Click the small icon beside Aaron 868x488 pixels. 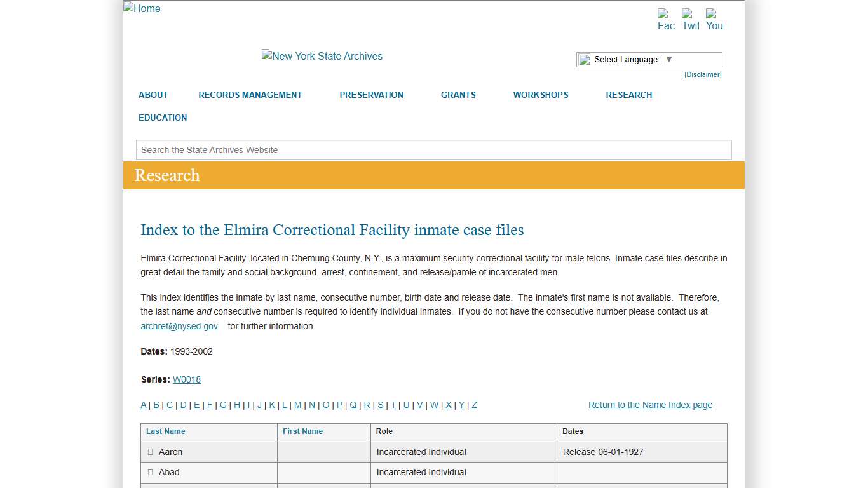click(151, 452)
